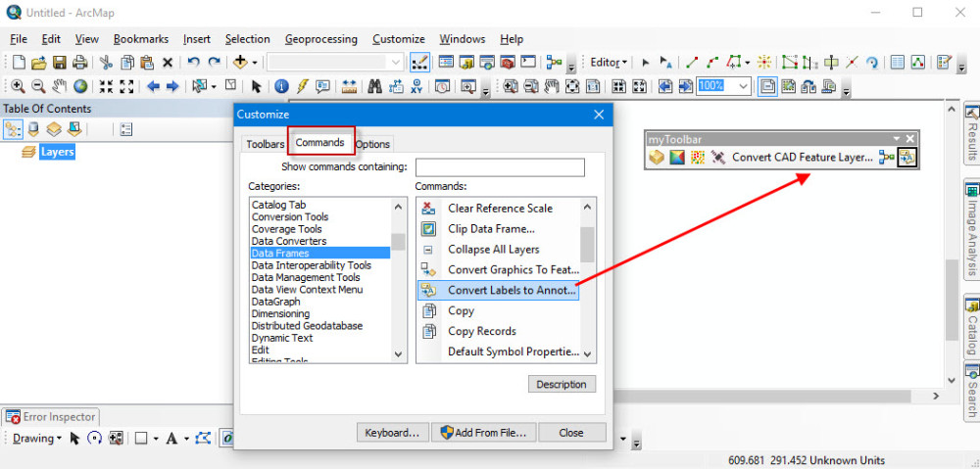Click the Keyboard... button
Screen dimensions: 980x469
click(393, 432)
